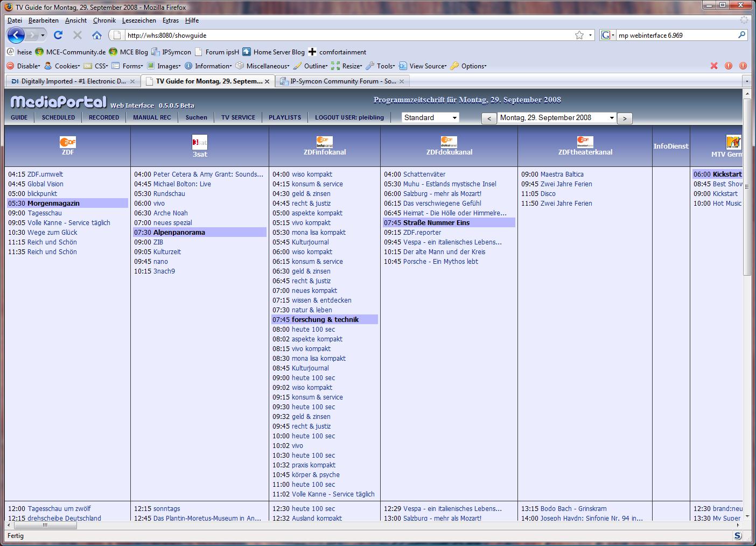Open the tab list dropdown arrow

pos(746,81)
